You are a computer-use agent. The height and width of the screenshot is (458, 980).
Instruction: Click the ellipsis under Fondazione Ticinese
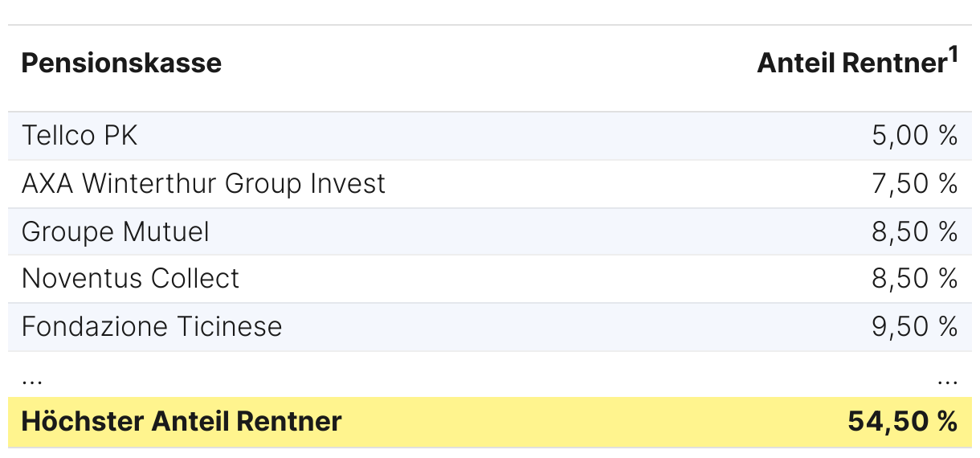pyautogui.click(x=32, y=379)
